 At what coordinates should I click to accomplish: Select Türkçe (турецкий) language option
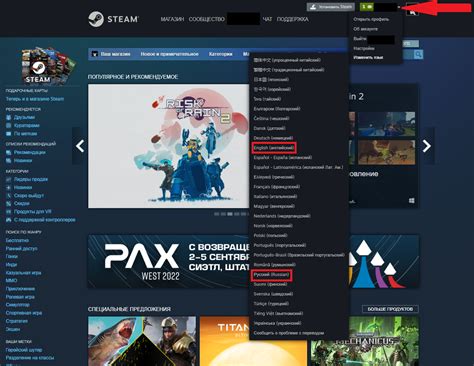tap(271, 304)
